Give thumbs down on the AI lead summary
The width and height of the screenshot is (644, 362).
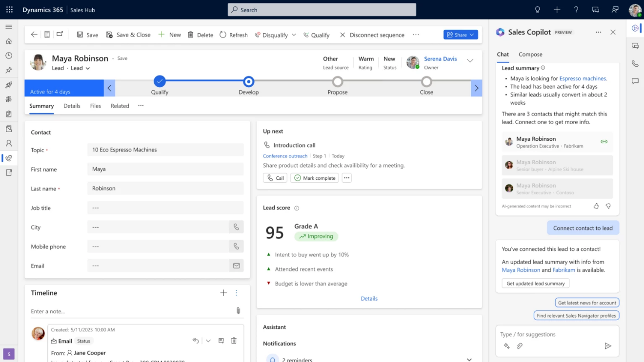click(608, 206)
